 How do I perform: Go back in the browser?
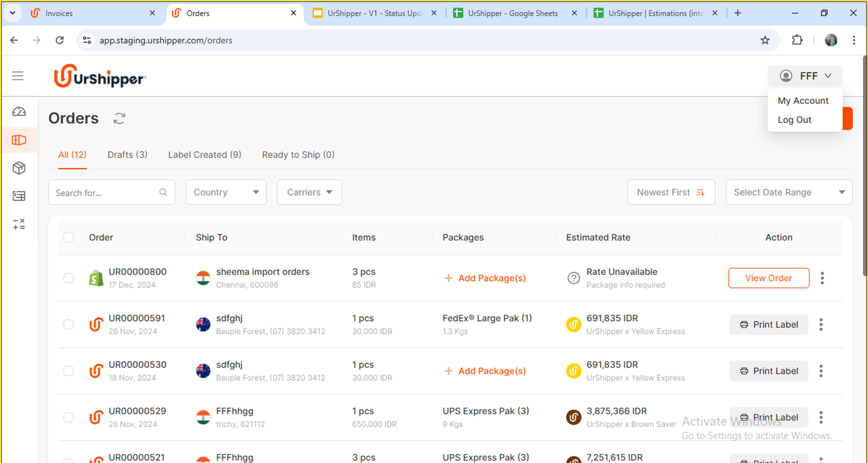[x=14, y=40]
